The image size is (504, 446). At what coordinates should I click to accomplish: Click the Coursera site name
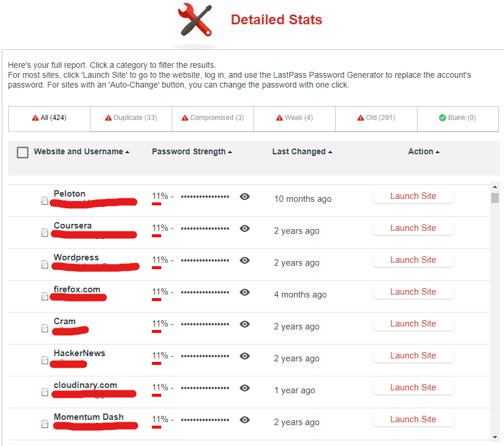pyautogui.click(x=72, y=225)
